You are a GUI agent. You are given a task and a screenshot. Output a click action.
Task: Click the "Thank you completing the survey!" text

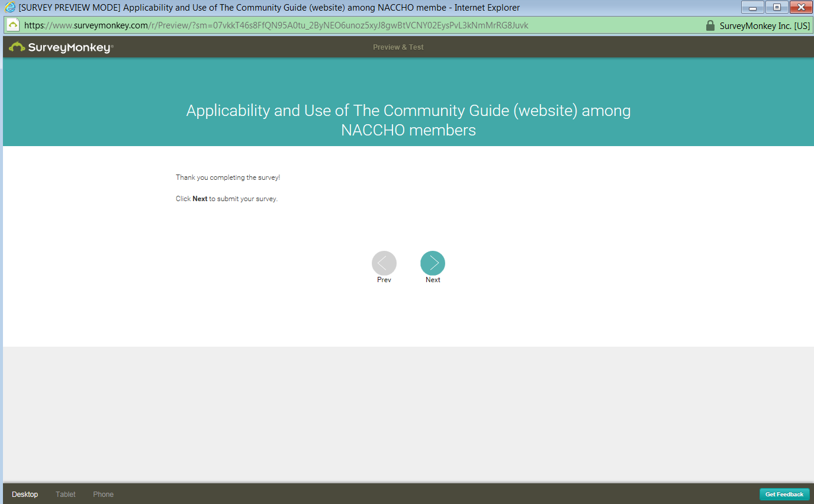pyautogui.click(x=228, y=177)
